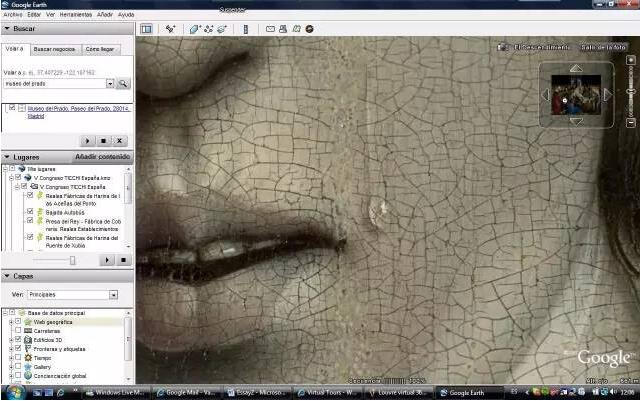
Task: Open the Museo del Prado result link
Action: pyautogui.click(x=78, y=112)
